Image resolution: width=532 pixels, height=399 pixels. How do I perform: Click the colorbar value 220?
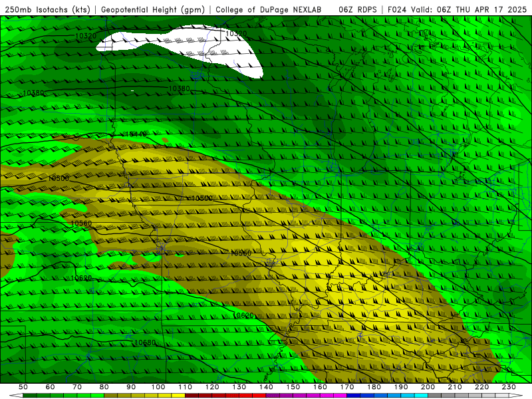click(481, 387)
